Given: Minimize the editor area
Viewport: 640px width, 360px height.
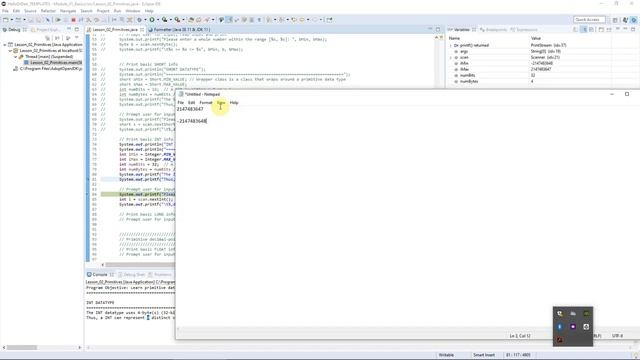Looking at the screenshot, I should pos(430,29).
